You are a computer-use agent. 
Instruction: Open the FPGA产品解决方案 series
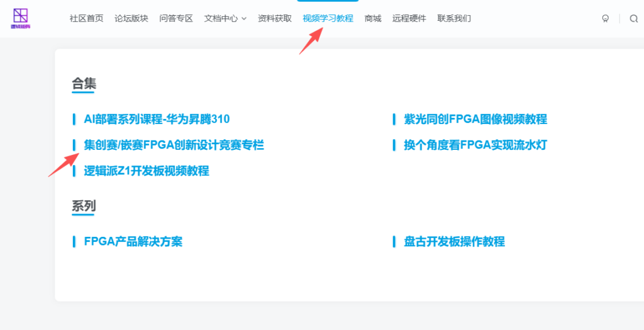133,241
